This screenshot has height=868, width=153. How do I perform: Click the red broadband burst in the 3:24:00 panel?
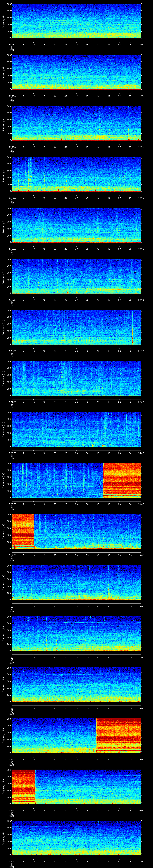pos(23,531)
